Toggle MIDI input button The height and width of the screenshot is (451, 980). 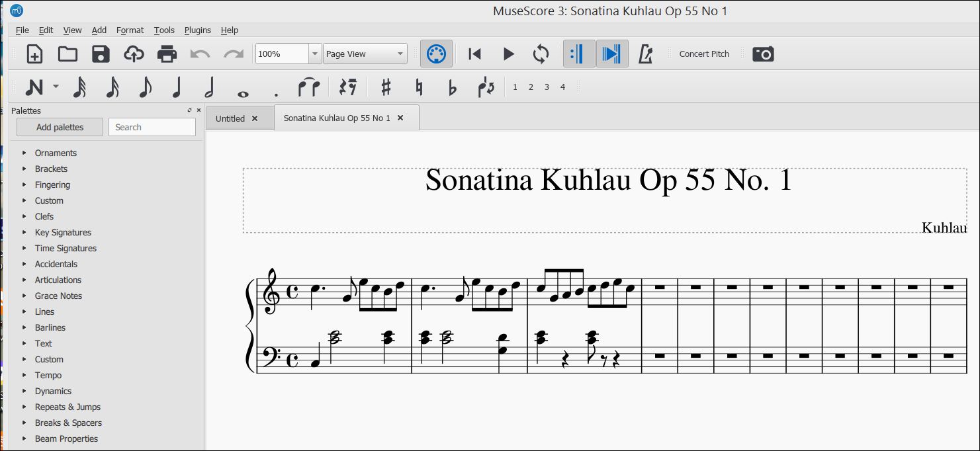click(x=436, y=54)
